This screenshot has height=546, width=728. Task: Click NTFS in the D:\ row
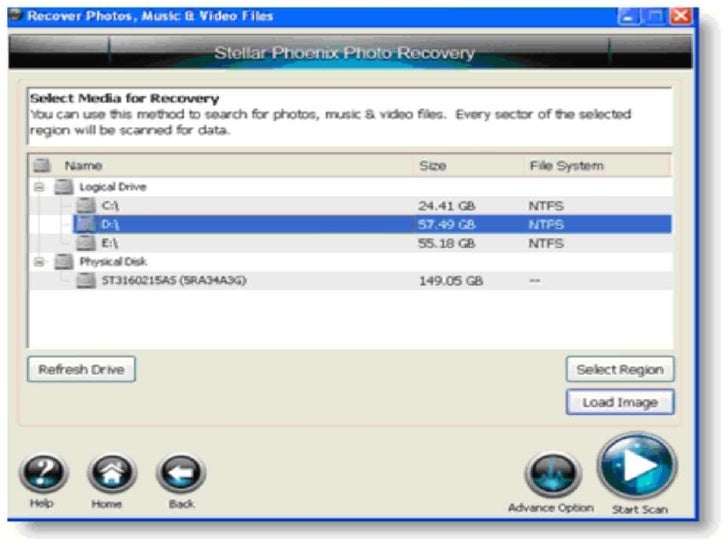tap(546, 225)
